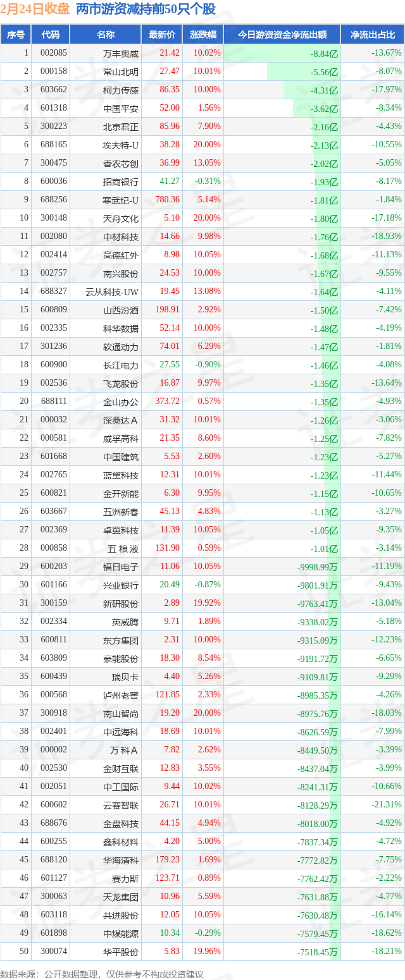Select stock name 万丰奥威
Image resolution: width=405 pixels, height=980 pixels.
pos(121,53)
